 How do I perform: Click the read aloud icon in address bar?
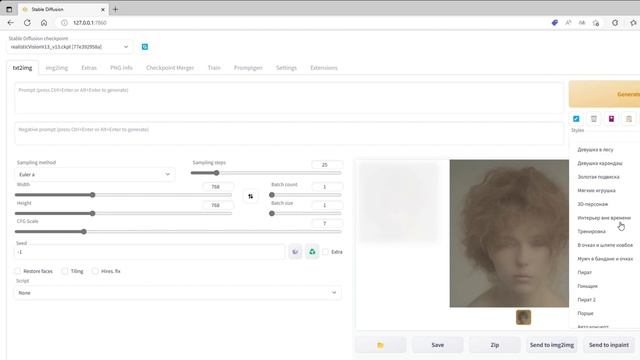568,23
